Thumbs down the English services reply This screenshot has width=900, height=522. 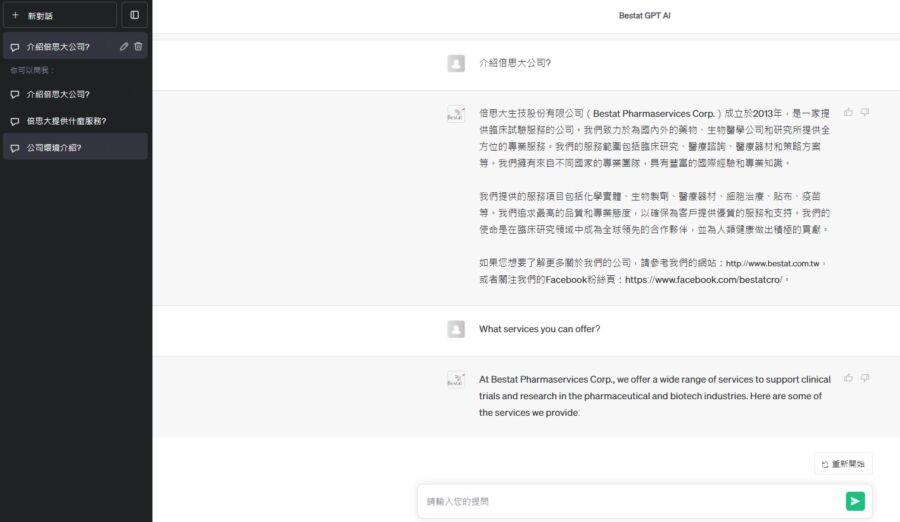pyautogui.click(x=865, y=378)
